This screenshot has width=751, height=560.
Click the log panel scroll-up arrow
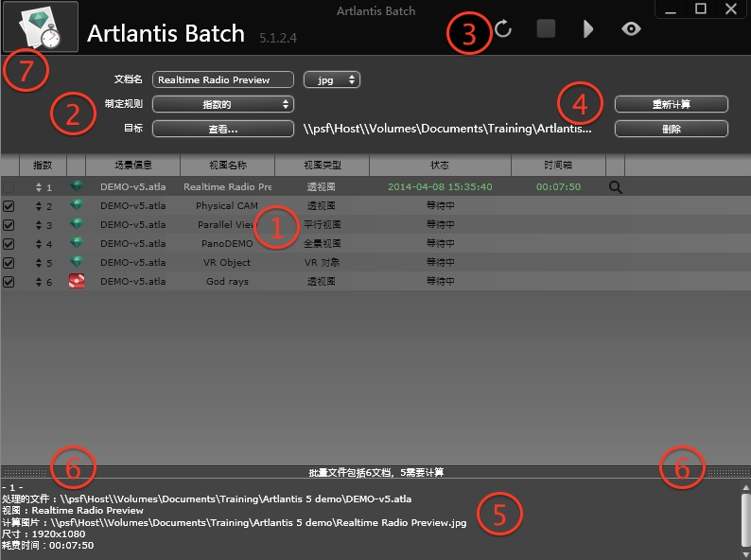[x=745, y=487]
